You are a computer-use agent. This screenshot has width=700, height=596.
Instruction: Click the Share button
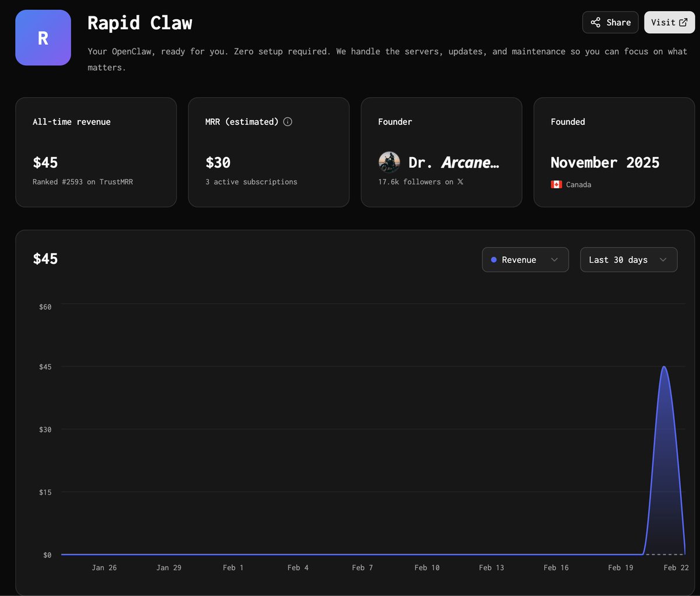coord(610,22)
